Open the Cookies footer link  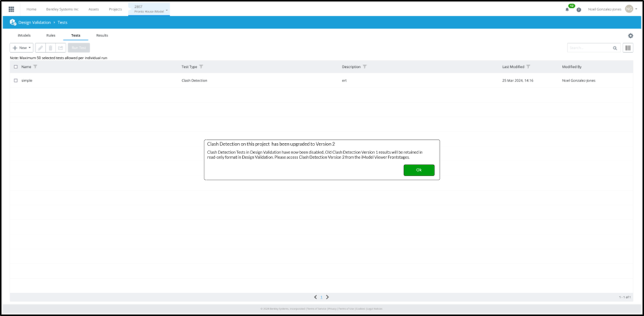click(360, 309)
